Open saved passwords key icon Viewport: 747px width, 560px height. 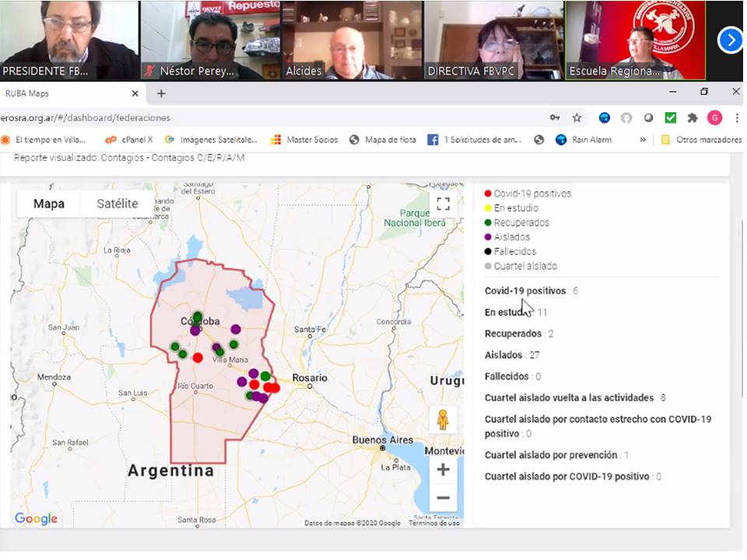555,117
